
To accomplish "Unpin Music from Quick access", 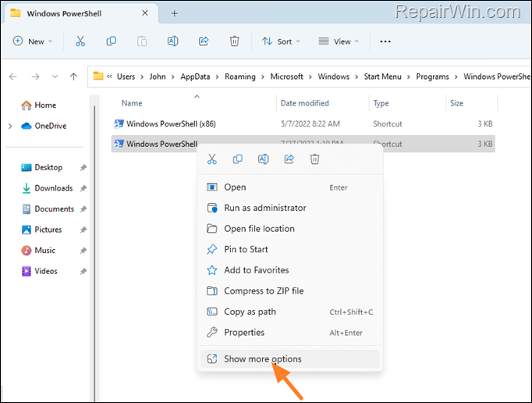I will click(83, 251).
